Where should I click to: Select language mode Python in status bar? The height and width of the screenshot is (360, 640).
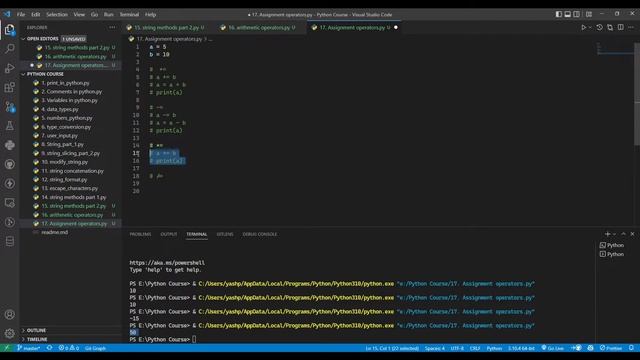click(494, 348)
